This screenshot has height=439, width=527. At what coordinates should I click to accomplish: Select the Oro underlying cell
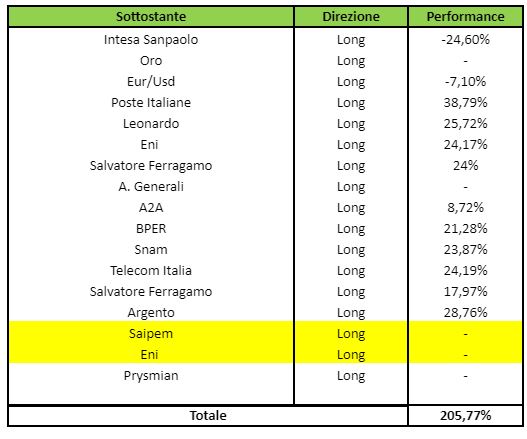[x=151, y=61]
